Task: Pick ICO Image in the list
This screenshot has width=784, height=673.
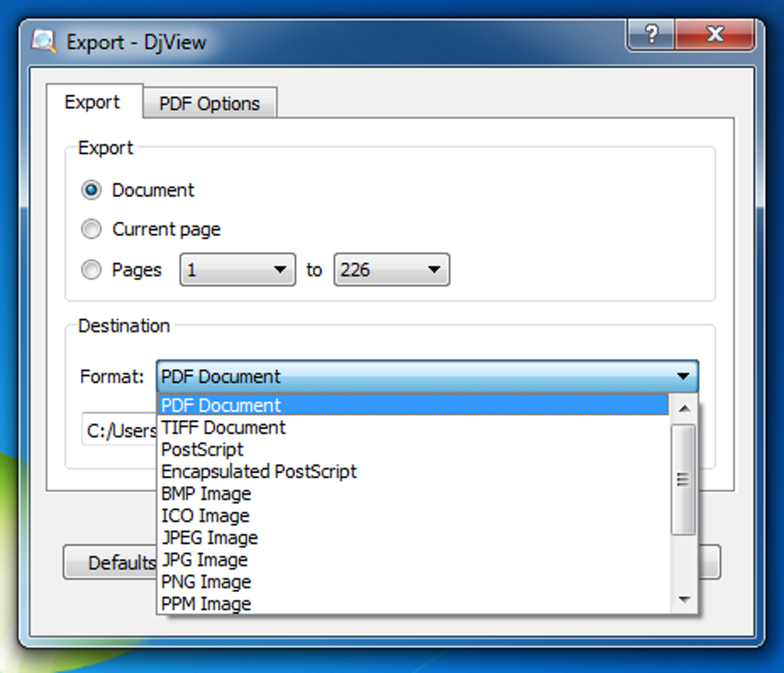Action: click(413, 515)
